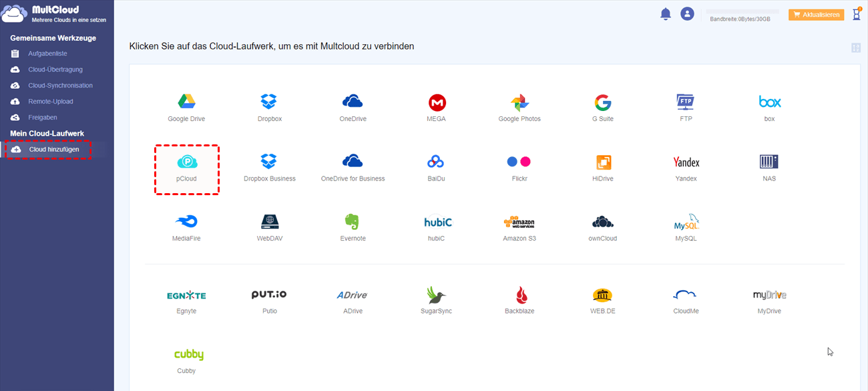Select the Google Drive cloud icon

coord(186,102)
